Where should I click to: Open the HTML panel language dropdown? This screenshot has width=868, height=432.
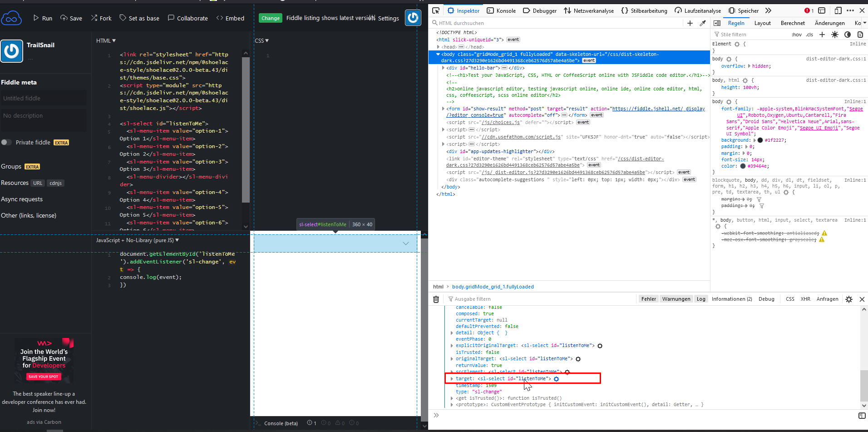[105, 40]
